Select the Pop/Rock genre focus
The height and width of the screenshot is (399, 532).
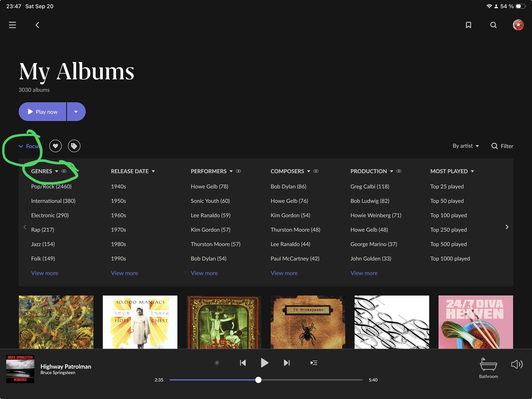[x=51, y=186]
